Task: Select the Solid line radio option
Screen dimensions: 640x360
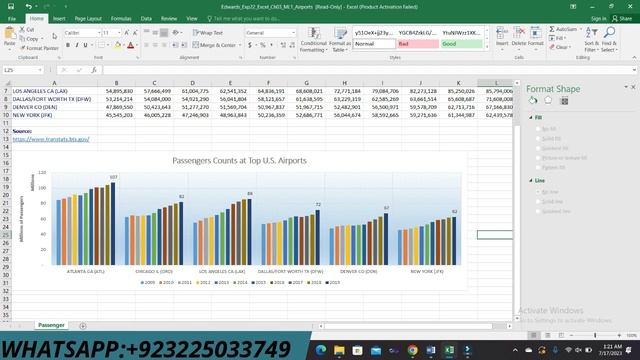Action: click(538, 202)
